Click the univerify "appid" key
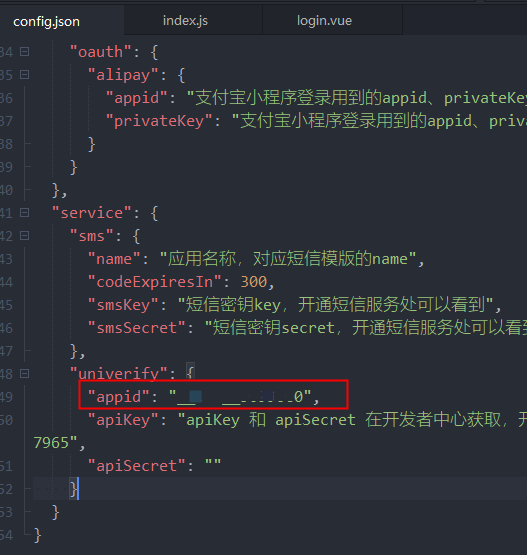This screenshot has height=555, width=527. [x=119, y=397]
